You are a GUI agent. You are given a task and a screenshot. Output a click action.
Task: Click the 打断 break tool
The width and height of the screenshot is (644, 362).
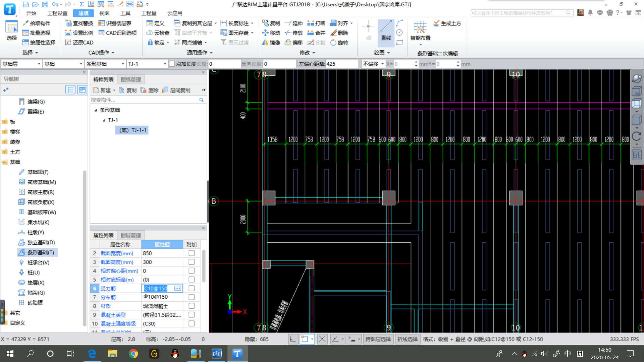click(x=316, y=23)
